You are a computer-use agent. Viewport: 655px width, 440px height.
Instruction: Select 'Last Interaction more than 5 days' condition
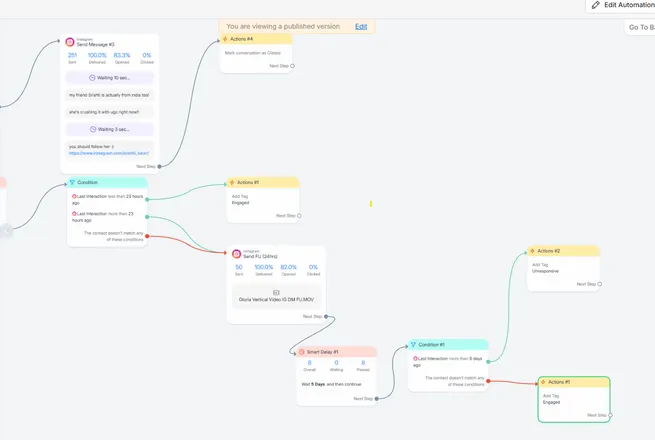pos(447,362)
